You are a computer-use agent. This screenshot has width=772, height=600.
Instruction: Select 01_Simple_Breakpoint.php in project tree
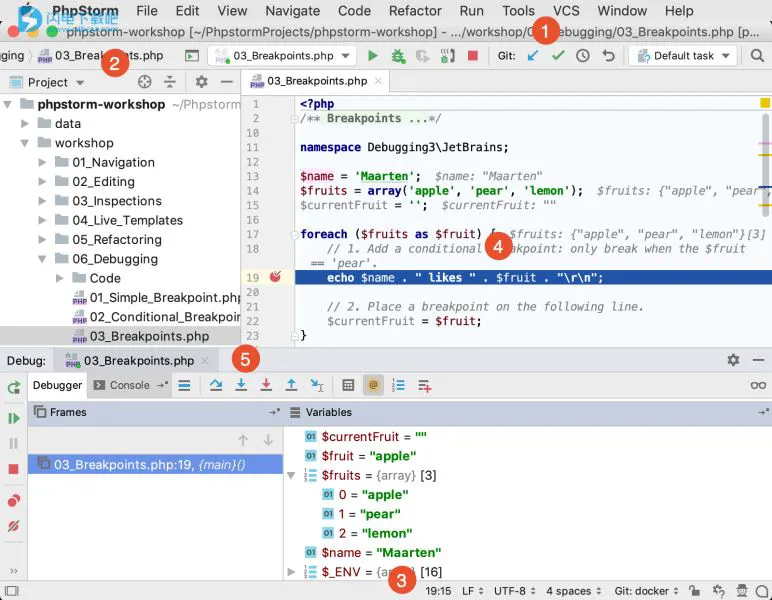[x=165, y=298]
